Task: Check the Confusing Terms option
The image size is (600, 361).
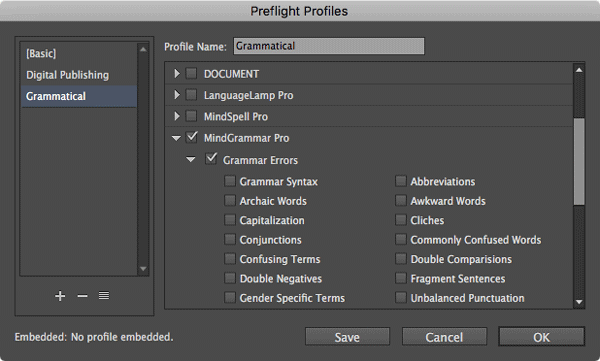Action: pyautogui.click(x=230, y=259)
